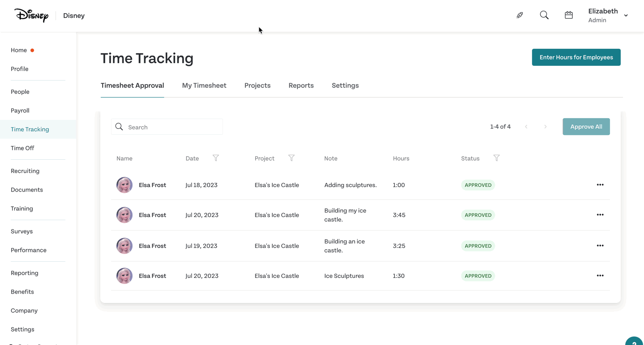Viewport: 644px width, 345px height.
Task: Click 'Elsa Frost' name in Jul 18 row
Action: pos(152,185)
